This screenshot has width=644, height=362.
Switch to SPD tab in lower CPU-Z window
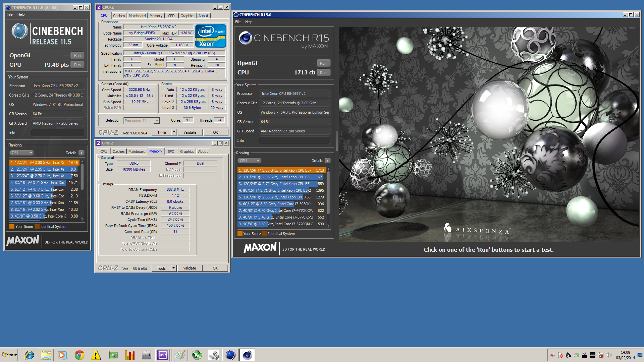coord(171,152)
